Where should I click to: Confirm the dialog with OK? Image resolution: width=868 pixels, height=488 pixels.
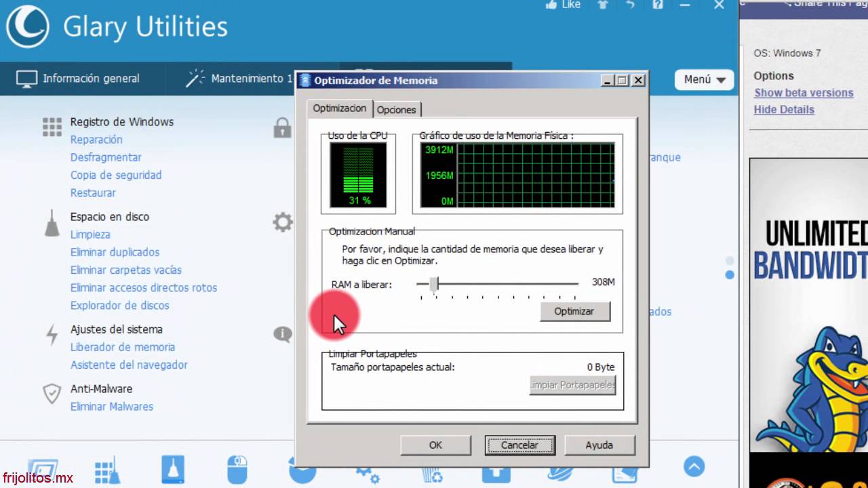click(435, 445)
